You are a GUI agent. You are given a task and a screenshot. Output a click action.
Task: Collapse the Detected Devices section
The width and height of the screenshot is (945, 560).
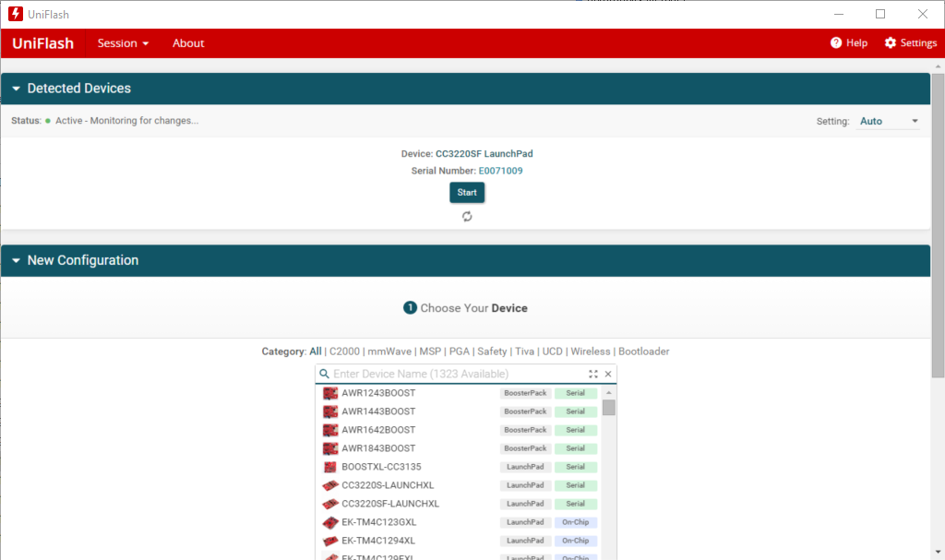pos(17,89)
